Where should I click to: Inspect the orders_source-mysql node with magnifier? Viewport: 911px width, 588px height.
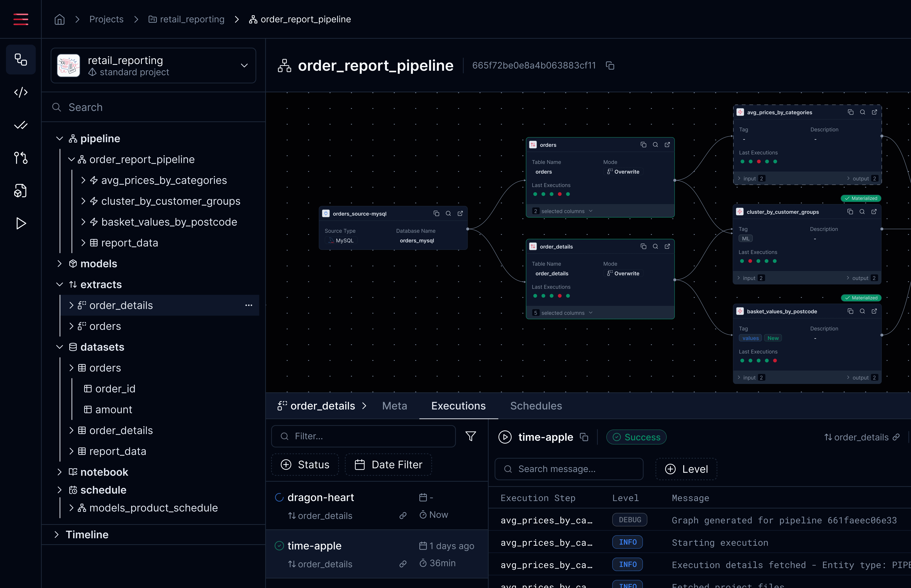pyautogui.click(x=448, y=213)
